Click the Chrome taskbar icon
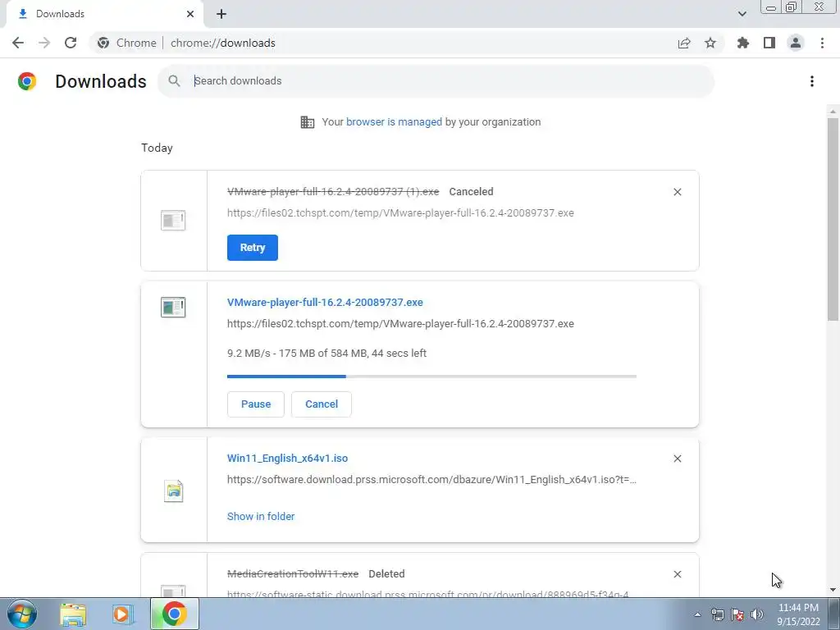Viewport: 840px width, 630px height. tap(175, 614)
